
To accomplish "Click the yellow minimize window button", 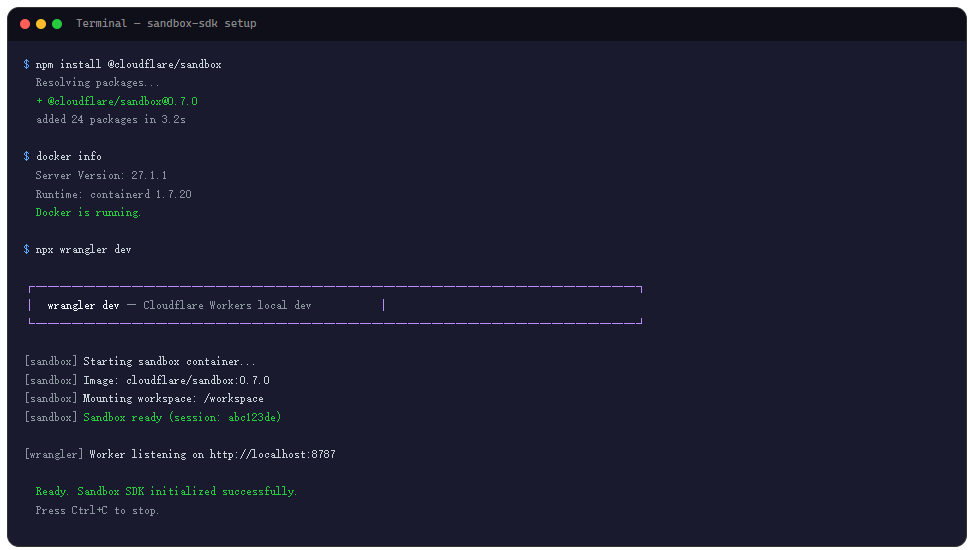I will point(41,24).
